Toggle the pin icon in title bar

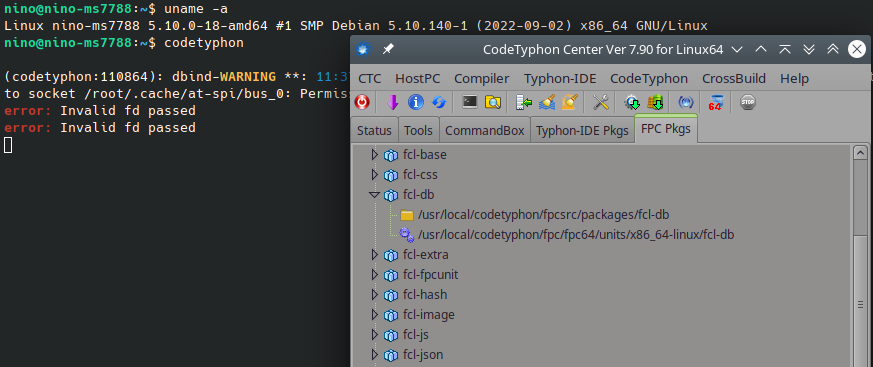point(388,50)
